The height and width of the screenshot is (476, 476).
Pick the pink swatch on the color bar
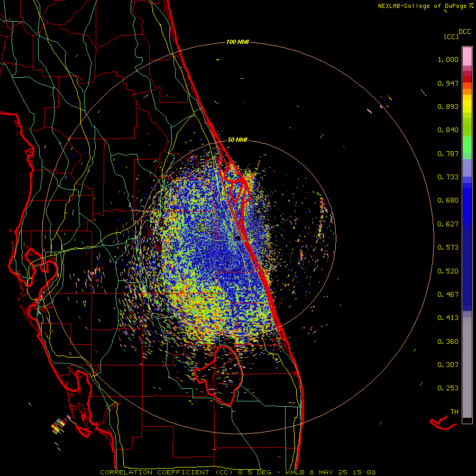pos(467,57)
